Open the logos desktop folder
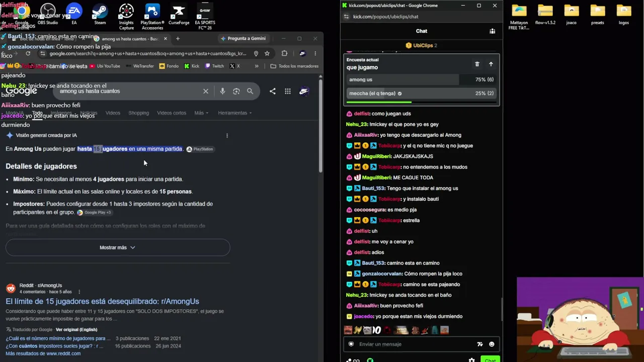644x362 pixels. tap(623, 14)
